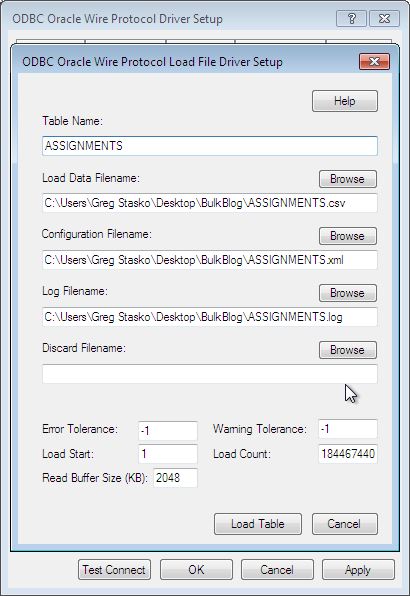Click the Load Count value field
The image size is (410, 596).
tap(348, 453)
